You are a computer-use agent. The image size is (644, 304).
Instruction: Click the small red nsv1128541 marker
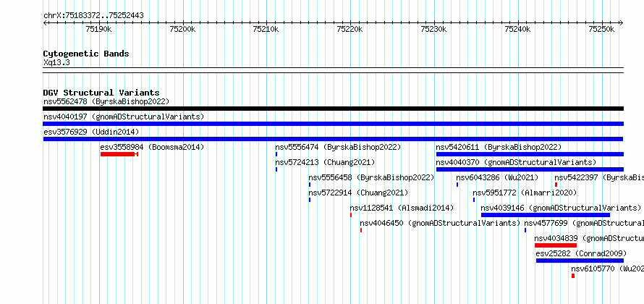[351, 215]
